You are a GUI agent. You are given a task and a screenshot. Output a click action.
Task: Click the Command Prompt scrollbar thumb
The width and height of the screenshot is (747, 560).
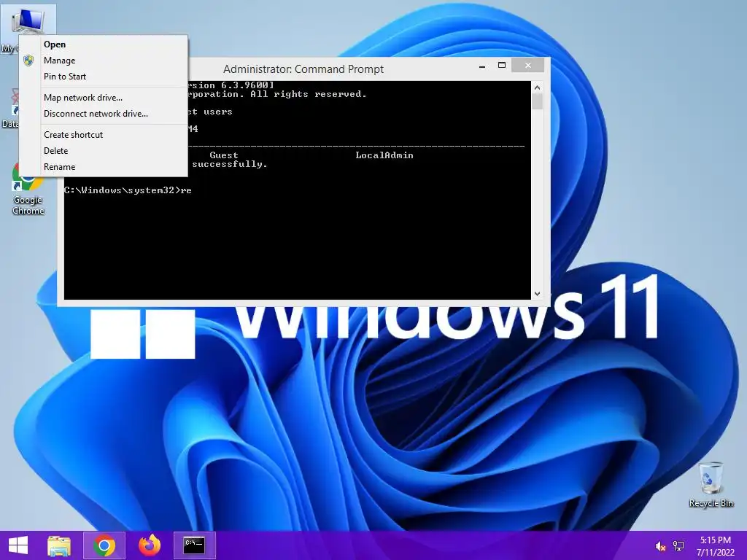(538, 101)
